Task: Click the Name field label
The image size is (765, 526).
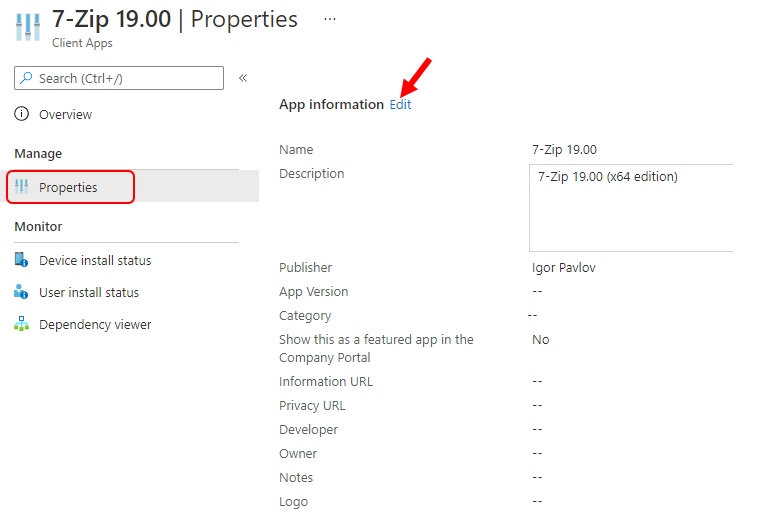Action: [x=296, y=150]
